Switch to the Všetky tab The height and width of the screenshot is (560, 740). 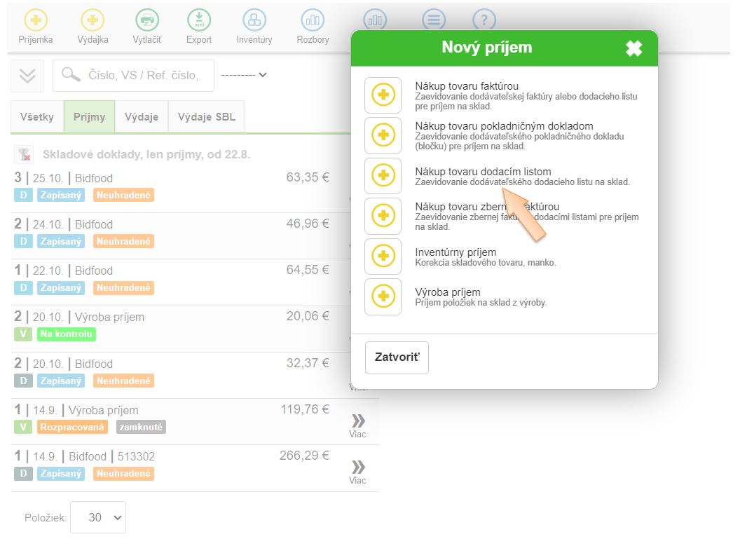pyautogui.click(x=37, y=117)
